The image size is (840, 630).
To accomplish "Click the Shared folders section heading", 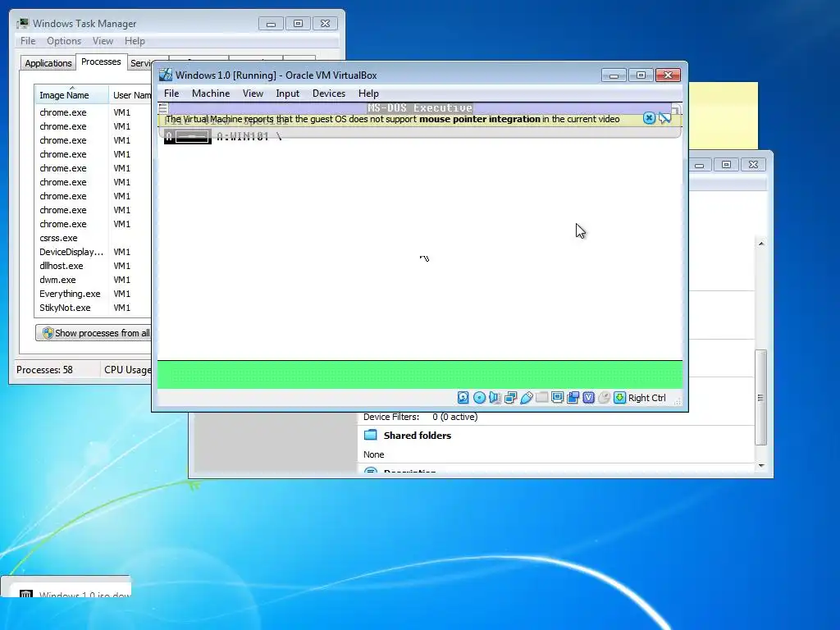I will coord(418,436).
